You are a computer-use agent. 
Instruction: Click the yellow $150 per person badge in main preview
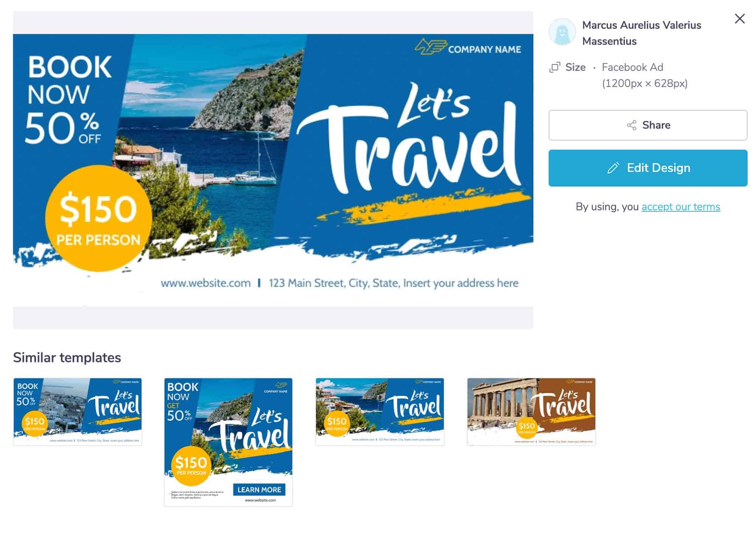tap(98, 218)
